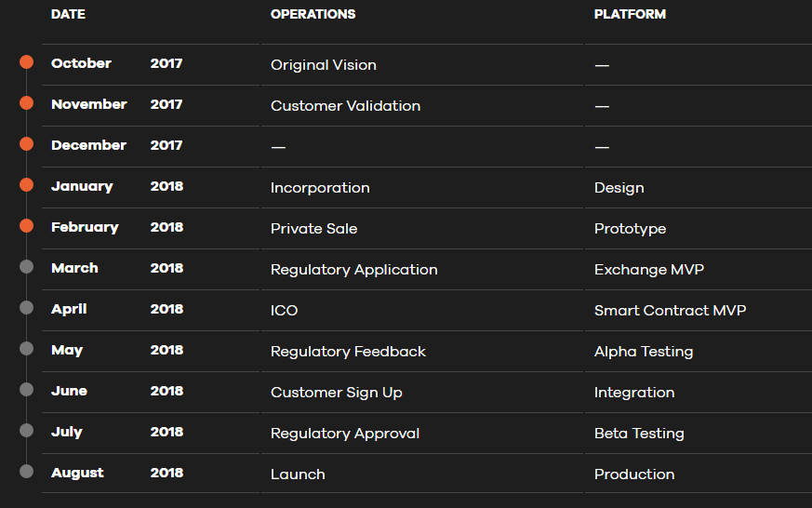The width and height of the screenshot is (812, 508).
Task: Select the May 2018 timeline marker
Action: point(26,349)
